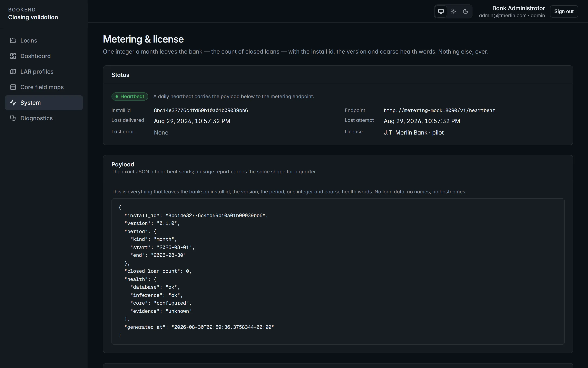Click the "closed_loan_count": 0 line

pos(158,271)
